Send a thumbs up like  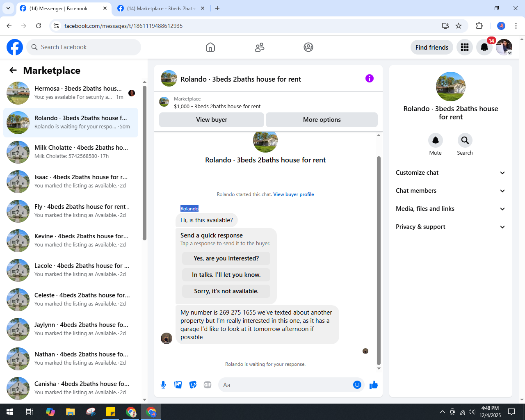(x=374, y=385)
